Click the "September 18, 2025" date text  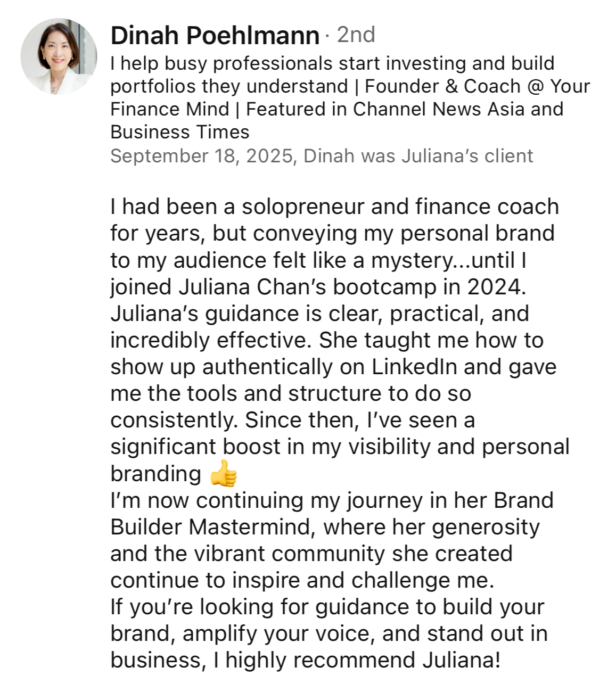point(202,156)
